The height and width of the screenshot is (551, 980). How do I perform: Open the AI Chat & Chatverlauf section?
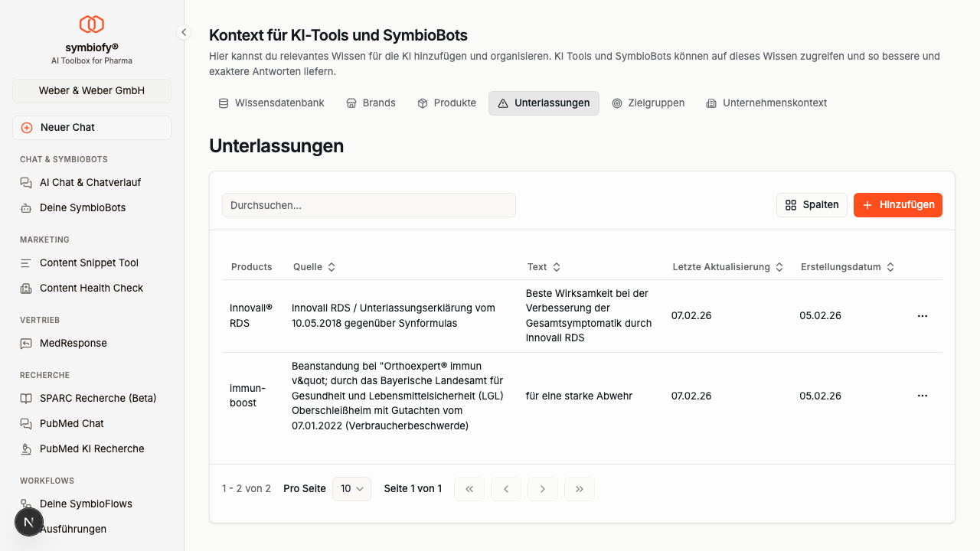(x=90, y=182)
